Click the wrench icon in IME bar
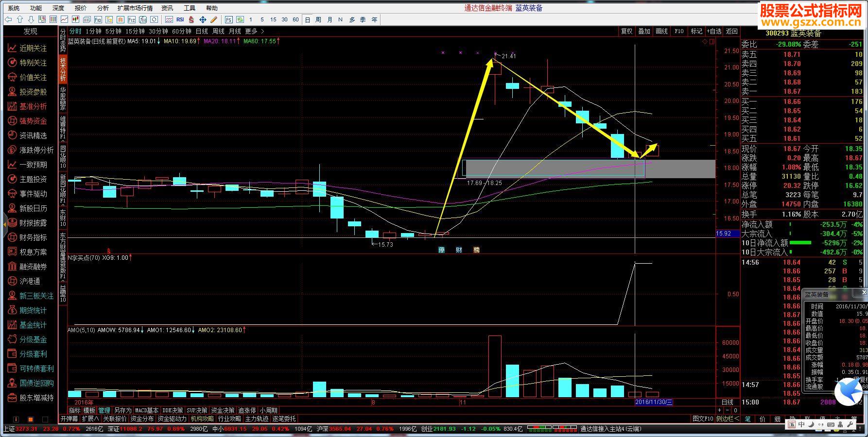 [x=850, y=424]
